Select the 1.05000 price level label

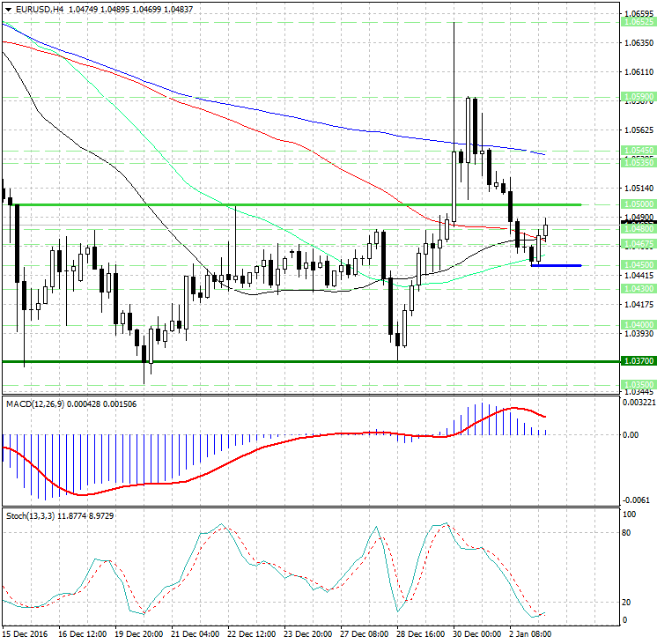click(639, 204)
